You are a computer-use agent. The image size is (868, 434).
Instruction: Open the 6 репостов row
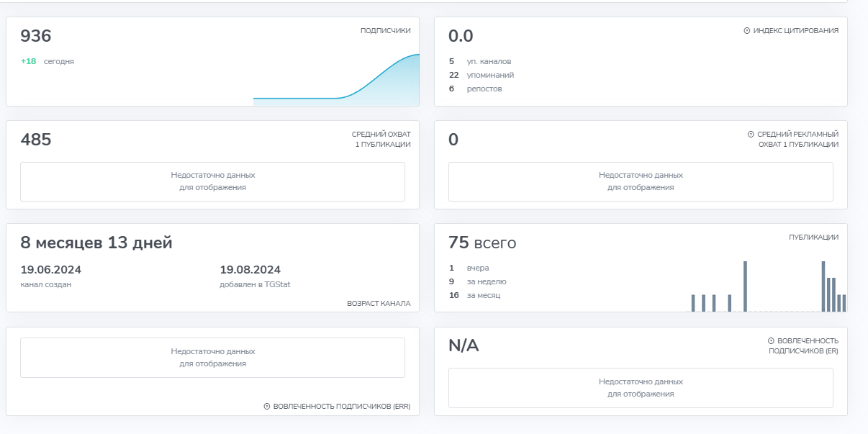[476, 89]
